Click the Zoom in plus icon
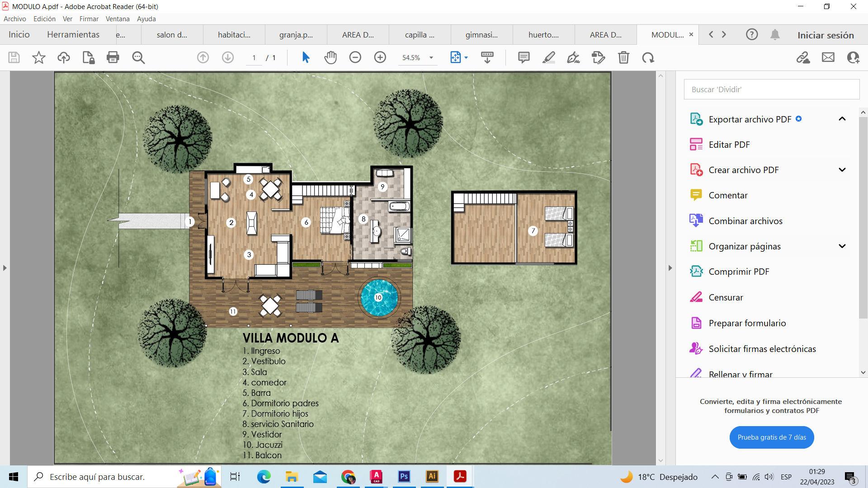The image size is (868, 488). click(380, 57)
